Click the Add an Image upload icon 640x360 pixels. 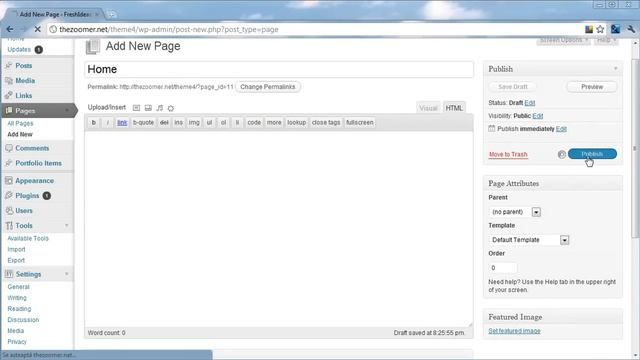click(x=136, y=108)
